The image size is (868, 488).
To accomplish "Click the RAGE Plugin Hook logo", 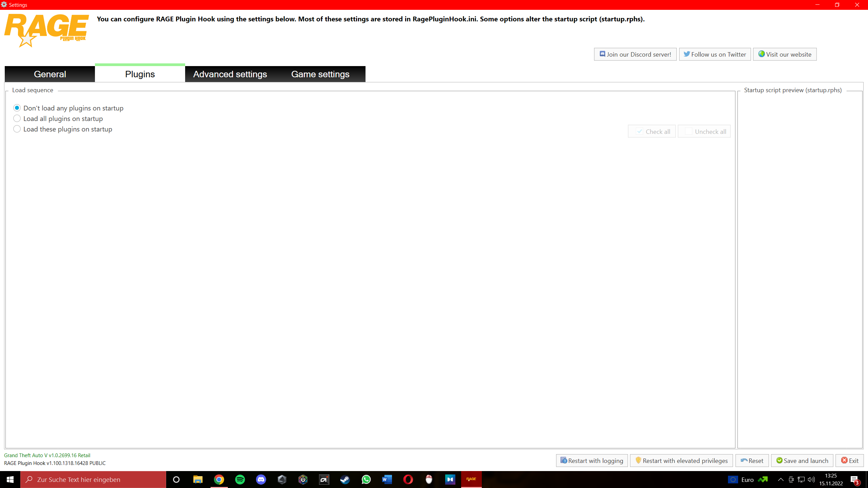I will click(x=46, y=30).
